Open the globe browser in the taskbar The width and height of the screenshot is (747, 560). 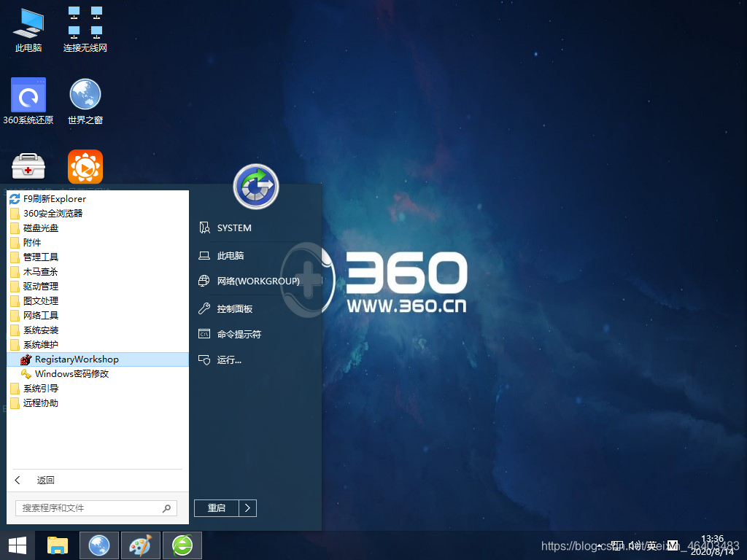click(99, 545)
